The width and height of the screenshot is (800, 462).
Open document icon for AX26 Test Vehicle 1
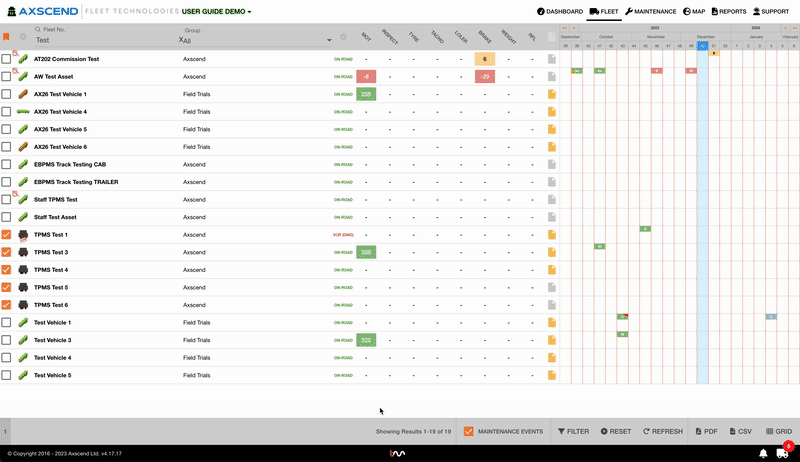pos(550,94)
